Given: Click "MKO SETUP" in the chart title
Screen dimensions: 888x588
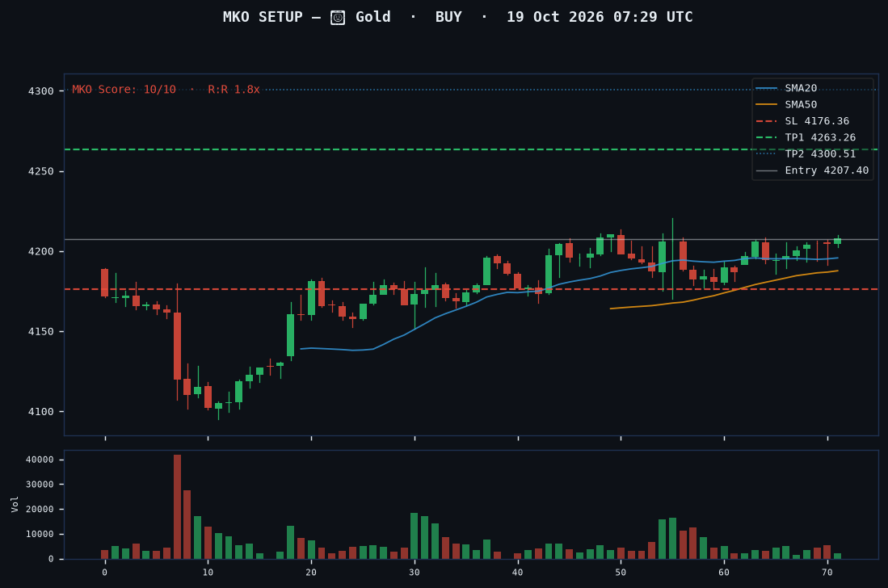Looking at the screenshot, I should click(x=263, y=17).
